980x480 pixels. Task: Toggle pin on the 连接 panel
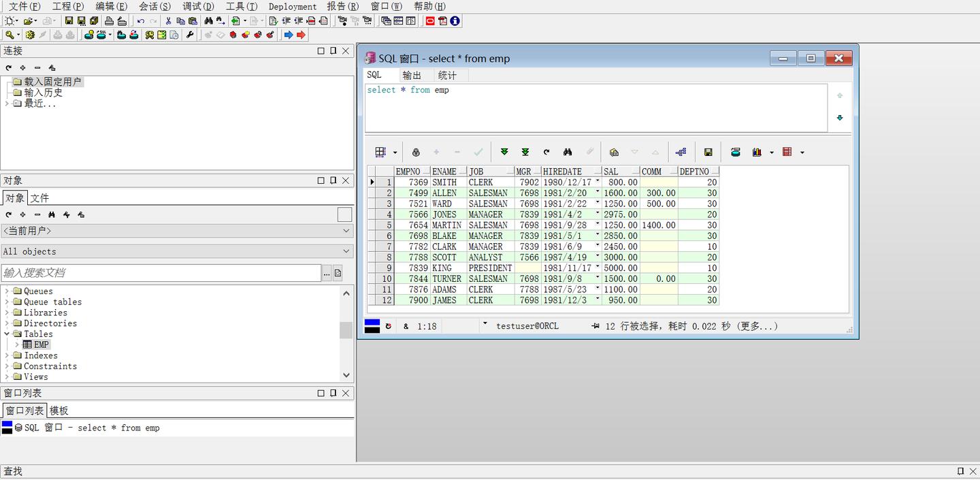tap(333, 50)
